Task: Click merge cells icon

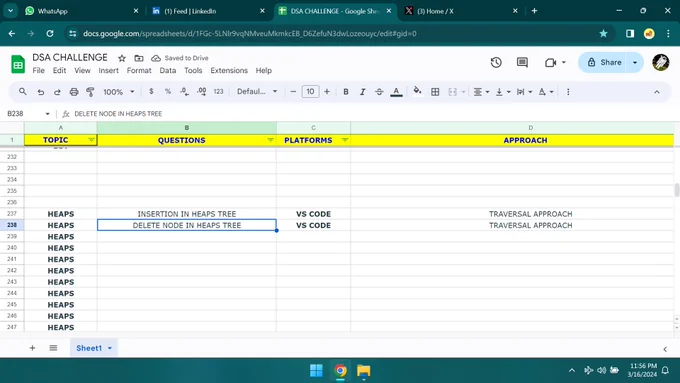Action: 452,92
